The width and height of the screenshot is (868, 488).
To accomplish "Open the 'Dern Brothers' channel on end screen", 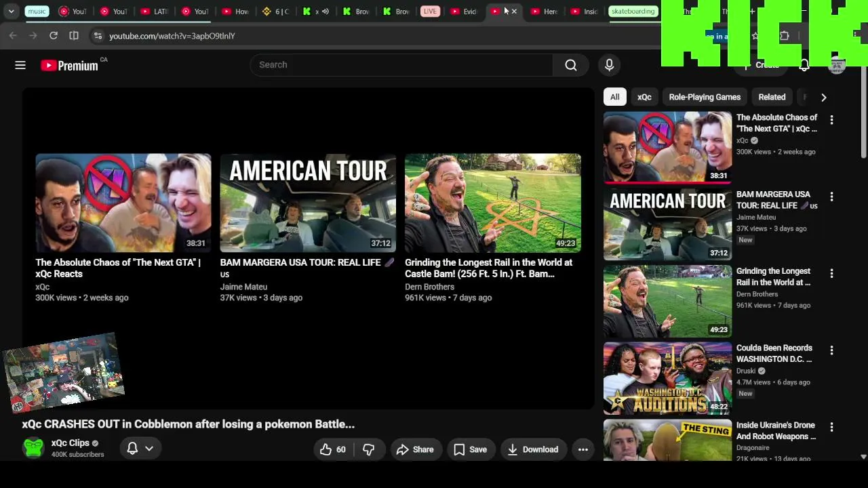I will click(x=429, y=287).
